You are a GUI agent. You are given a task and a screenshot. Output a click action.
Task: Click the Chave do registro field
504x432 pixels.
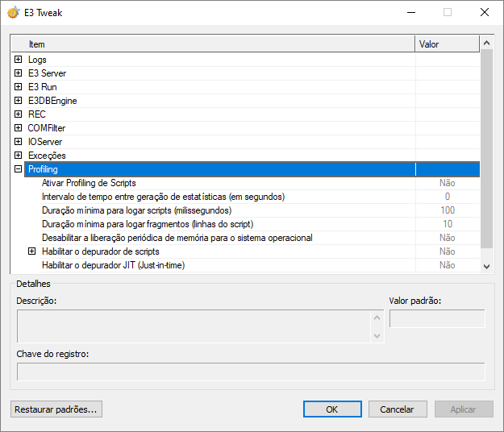[x=251, y=372]
